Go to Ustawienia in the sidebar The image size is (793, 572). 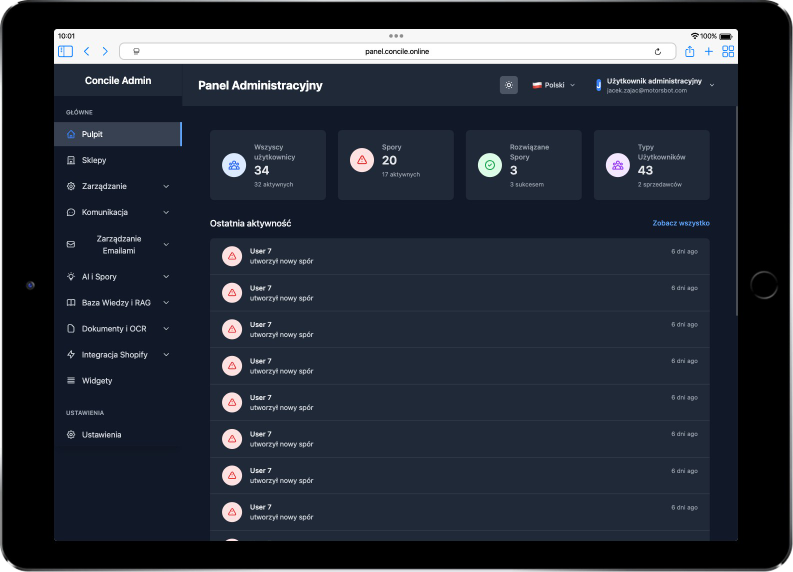coord(101,434)
